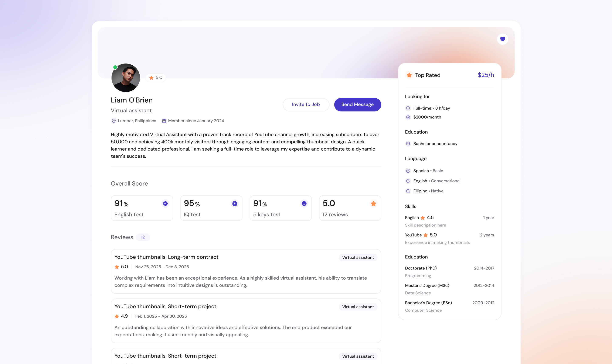Viewport: 612px width, 364px height.
Task: Open the 12 reviews score card
Action: pyautogui.click(x=350, y=208)
